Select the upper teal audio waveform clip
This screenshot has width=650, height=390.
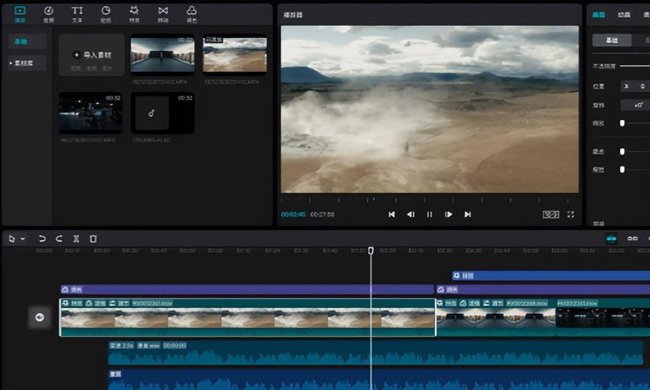(x=376, y=353)
